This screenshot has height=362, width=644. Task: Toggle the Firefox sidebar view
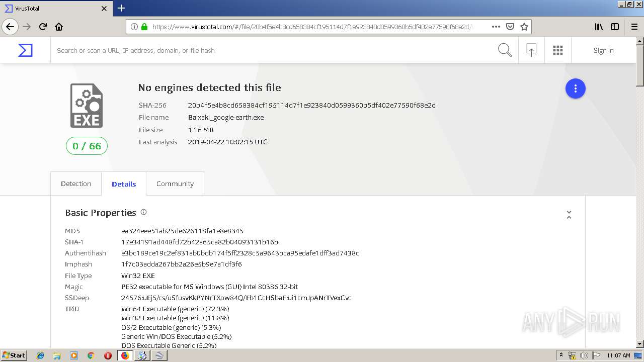pos(615,27)
